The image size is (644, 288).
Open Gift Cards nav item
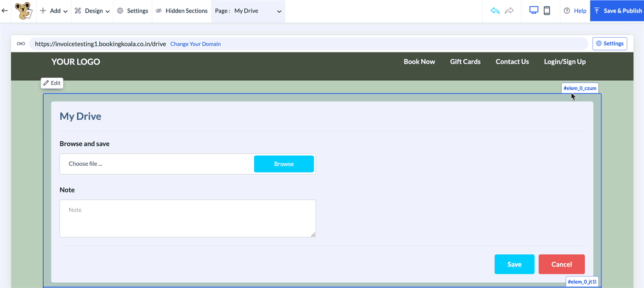coord(465,62)
